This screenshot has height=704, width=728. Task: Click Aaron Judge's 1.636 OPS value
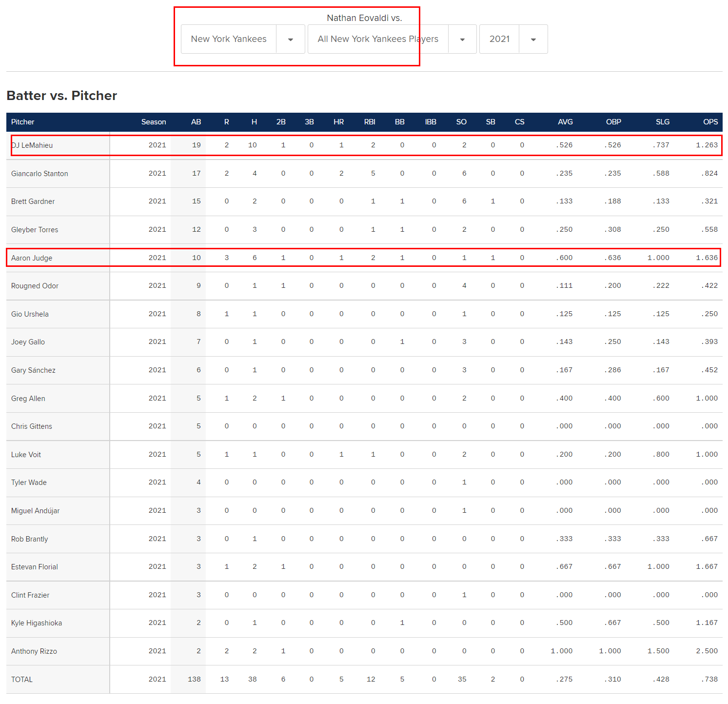[707, 258]
